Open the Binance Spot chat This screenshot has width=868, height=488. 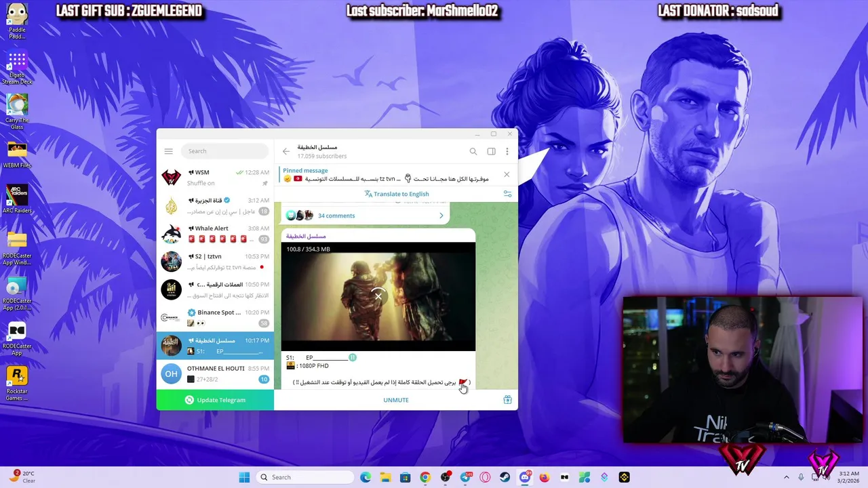[215, 317]
